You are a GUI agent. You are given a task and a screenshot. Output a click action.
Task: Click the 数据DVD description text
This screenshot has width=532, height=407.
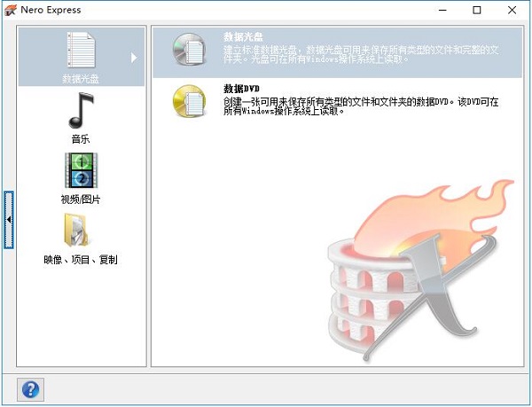click(361, 106)
